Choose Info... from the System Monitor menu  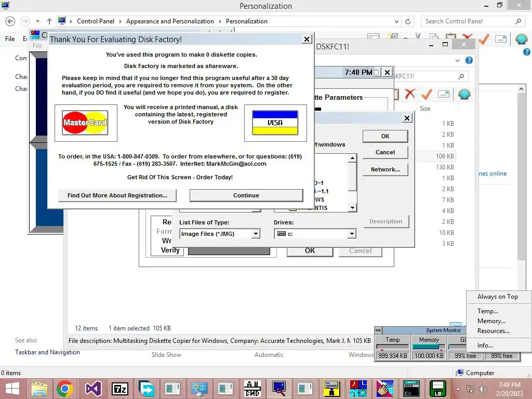pyautogui.click(x=485, y=345)
